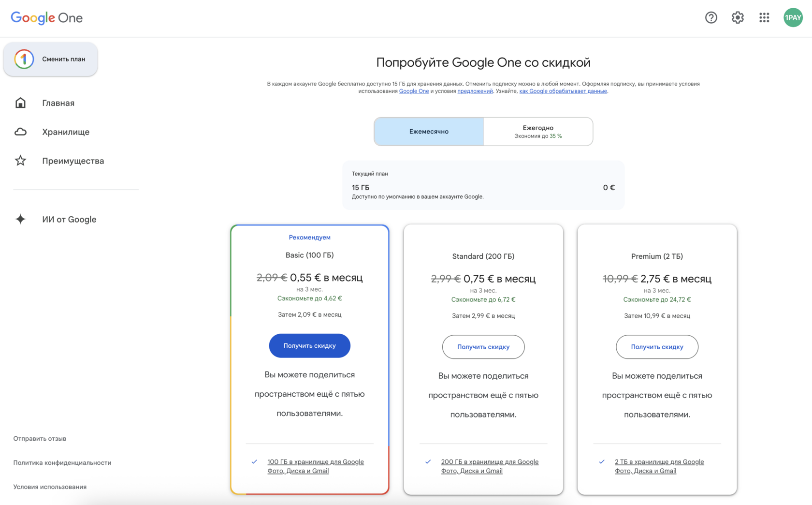Click the Standard (200 ГБ) plan title
Image resolution: width=812 pixels, height=505 pixels.
click(x=483, y=256)
